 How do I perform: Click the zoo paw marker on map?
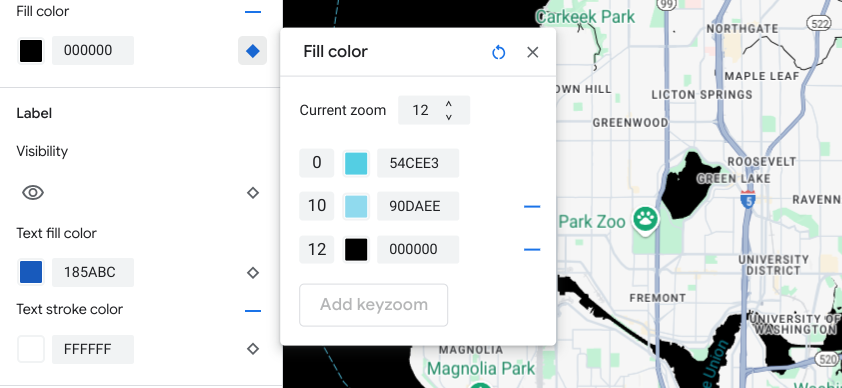click(645, 219)
